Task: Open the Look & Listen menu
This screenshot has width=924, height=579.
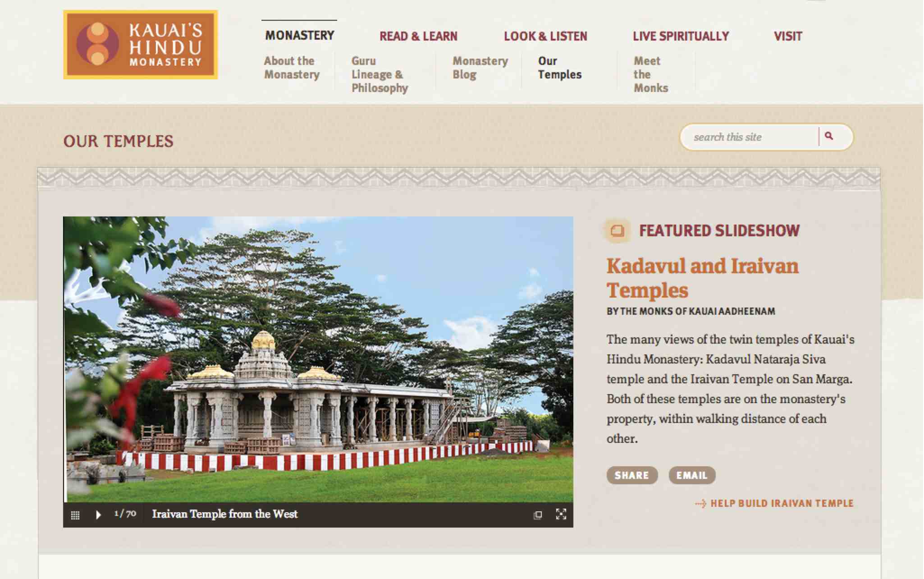Action: pos(545,36)
